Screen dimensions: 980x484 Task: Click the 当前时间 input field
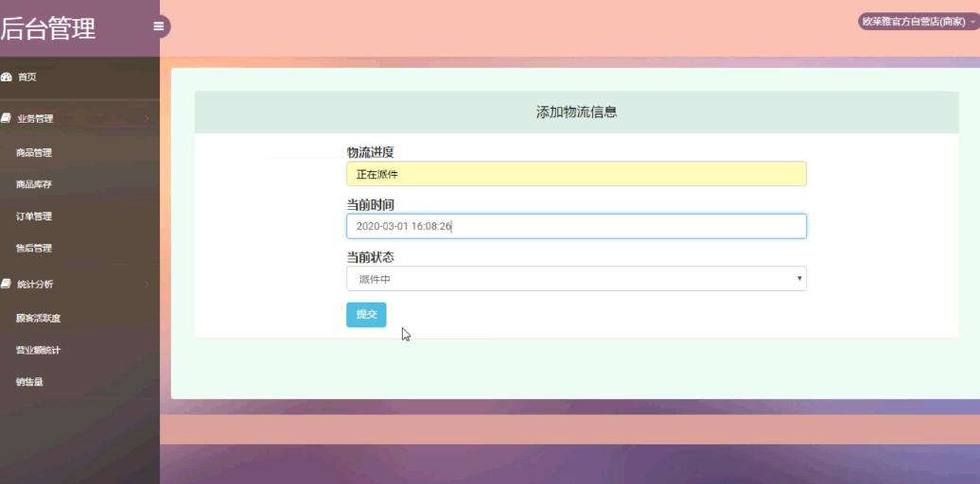point(576,226)
